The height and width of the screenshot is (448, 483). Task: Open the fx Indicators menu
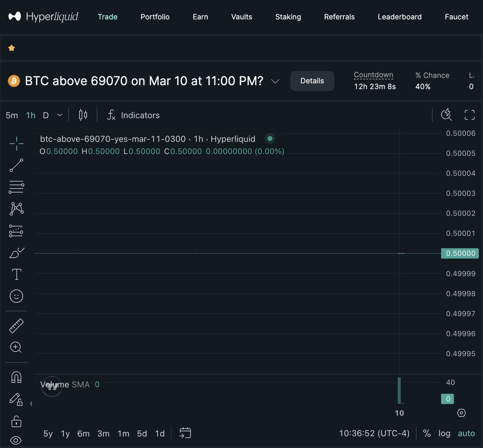(x=133, y=115)
